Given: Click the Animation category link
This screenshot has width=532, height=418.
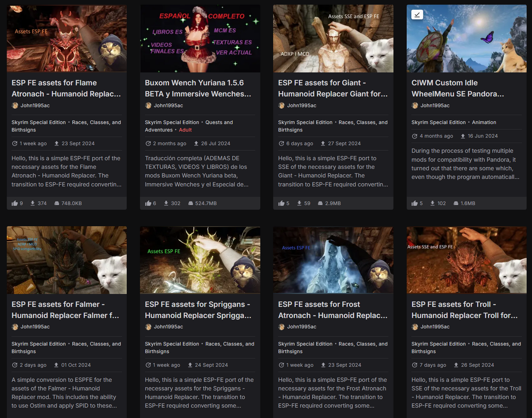Looking at the screenshot, I should [x=484, y=122].
